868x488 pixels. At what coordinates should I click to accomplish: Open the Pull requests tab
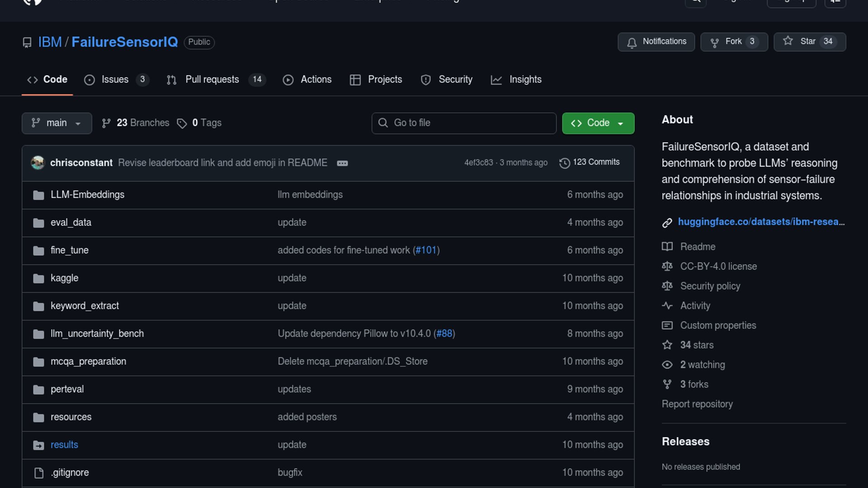click(212, 80)
